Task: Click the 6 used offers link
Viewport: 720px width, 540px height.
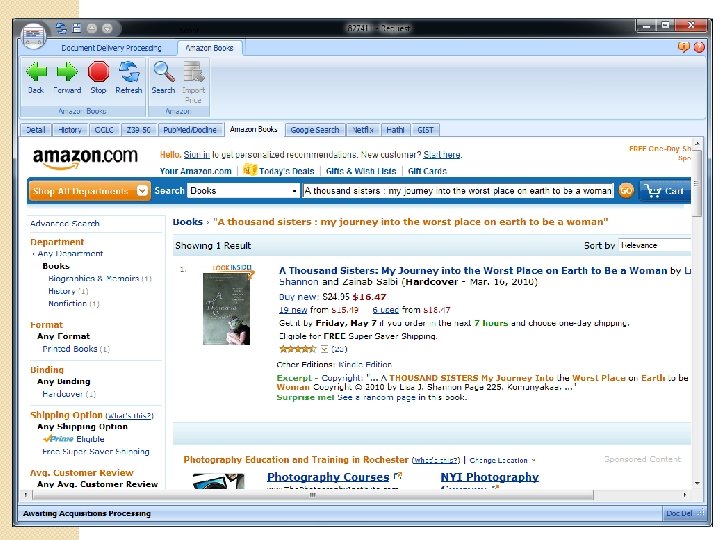Action: [x=386, y=310]
